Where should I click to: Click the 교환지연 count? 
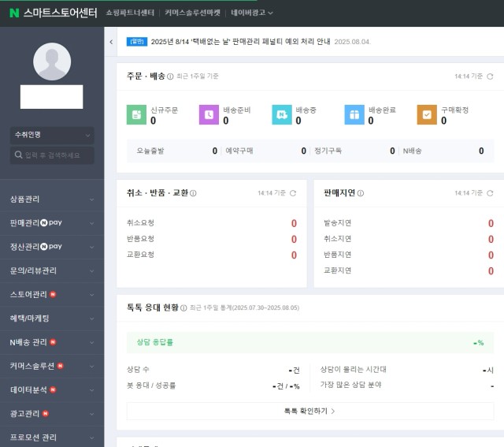(491, 271)
